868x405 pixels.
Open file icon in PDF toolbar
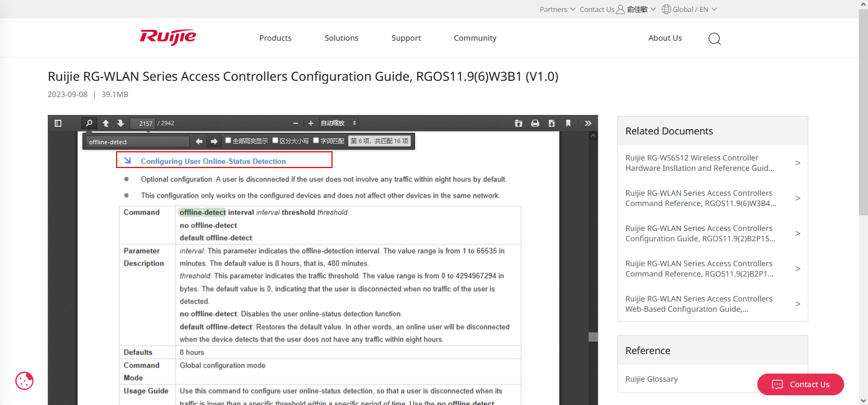click(x=519, y=124)
